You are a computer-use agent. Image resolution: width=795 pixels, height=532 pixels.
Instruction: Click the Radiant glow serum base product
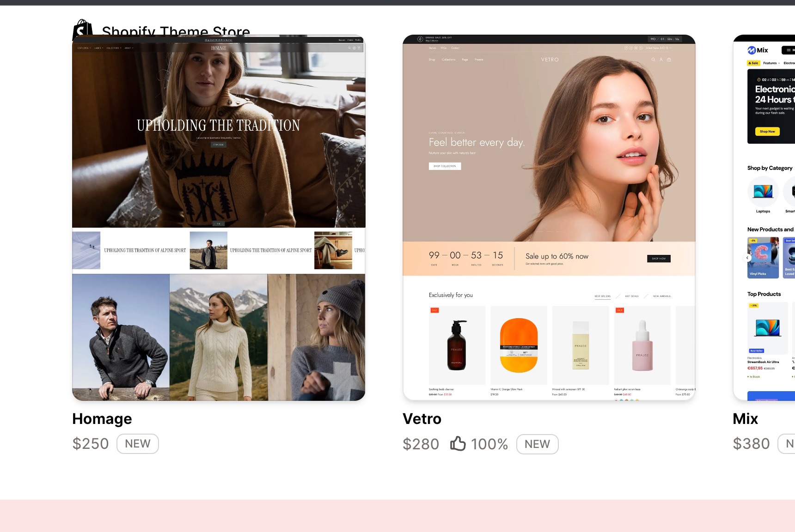pos(642,345)
